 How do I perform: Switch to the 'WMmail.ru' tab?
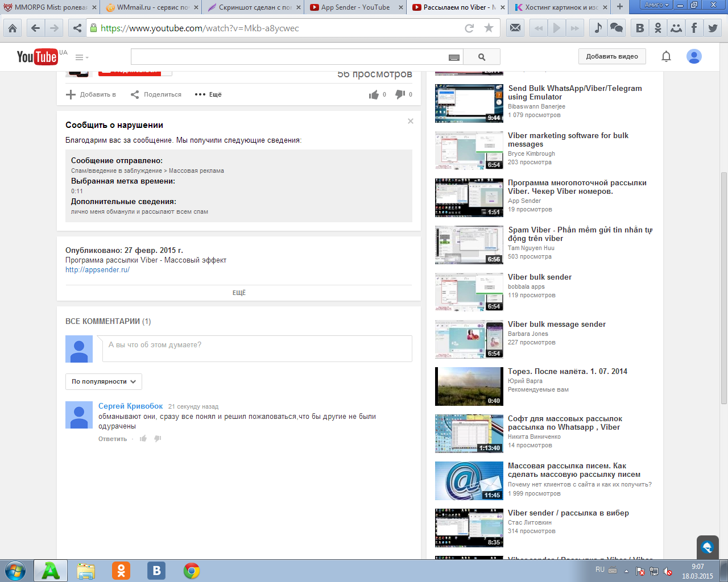click(x=152, y=7)
